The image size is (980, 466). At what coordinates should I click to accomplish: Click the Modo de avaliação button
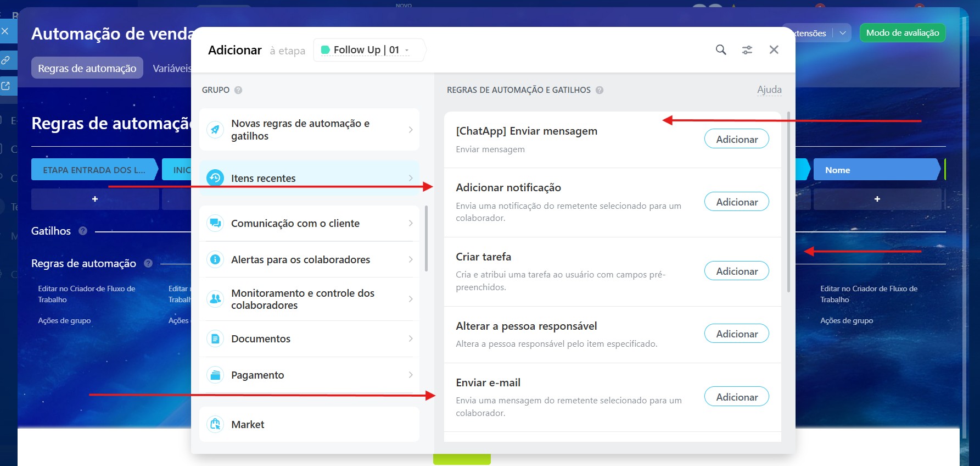(x=903, y=33)
